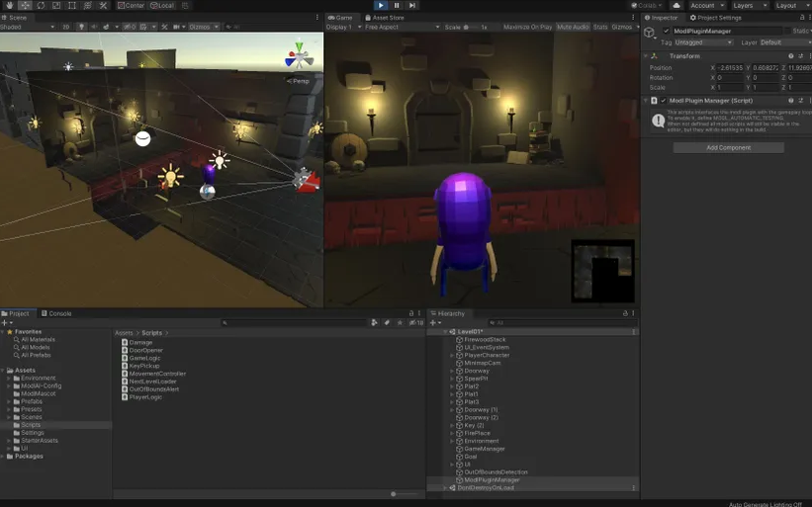The image size is (812, 507).
Task: Select the Move tool in the toolbar
Action: click(x=25, y=5)
